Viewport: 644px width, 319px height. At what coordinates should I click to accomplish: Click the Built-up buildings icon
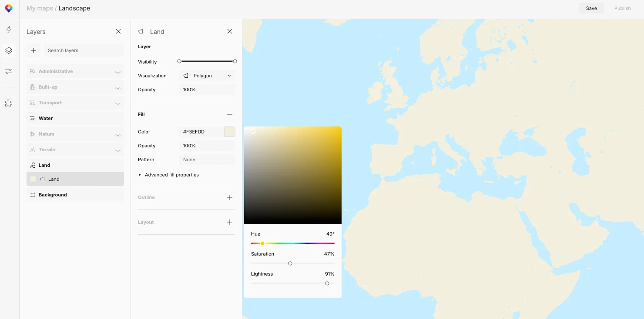[x=33, y=87]
